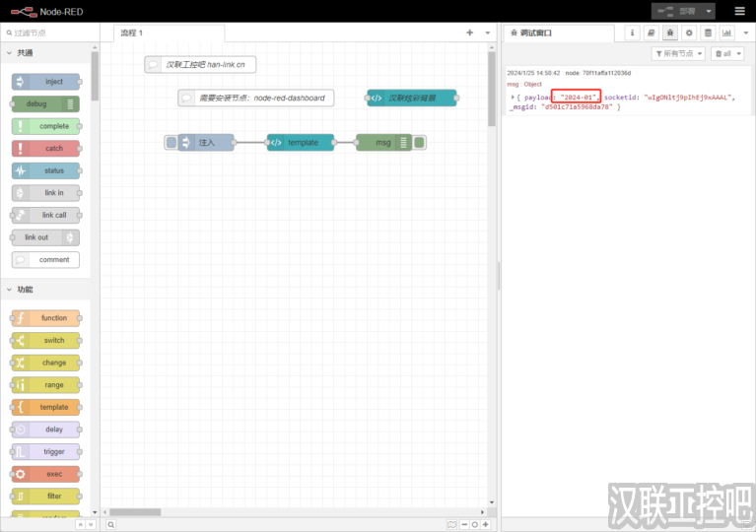Trigger the 注入 inject node button

[x=172, y=143]
